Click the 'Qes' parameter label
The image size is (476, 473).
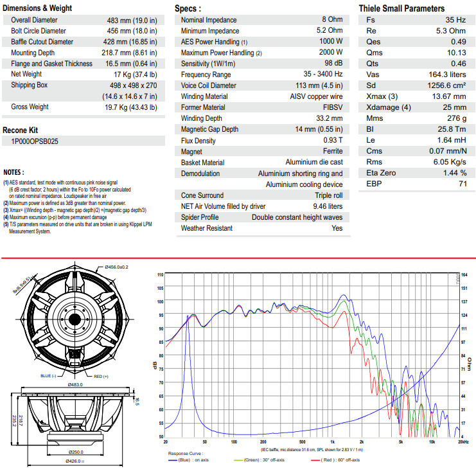(373, 42)
